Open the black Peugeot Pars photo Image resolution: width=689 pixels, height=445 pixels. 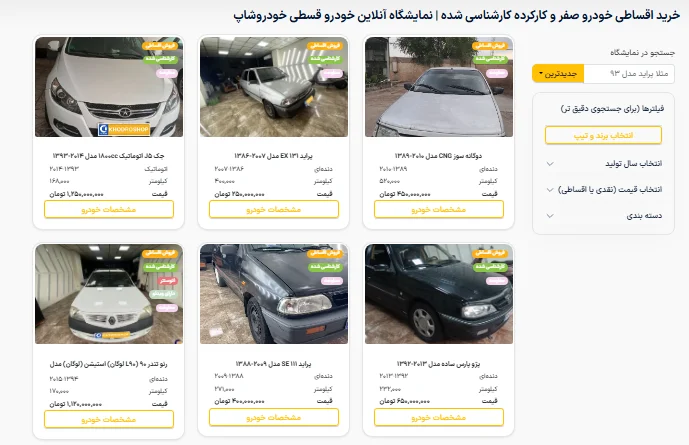(439, 294)
